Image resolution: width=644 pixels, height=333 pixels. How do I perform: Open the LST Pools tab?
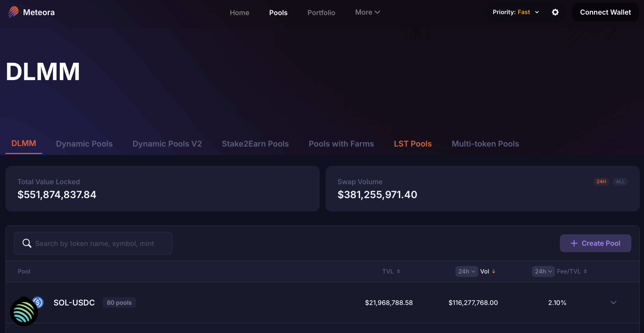(413, 143)
